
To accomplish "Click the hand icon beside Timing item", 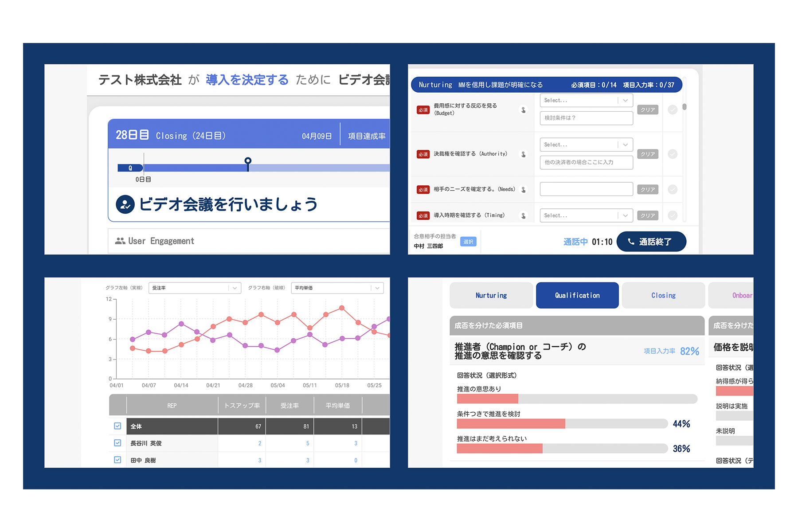I will point(524,216).
